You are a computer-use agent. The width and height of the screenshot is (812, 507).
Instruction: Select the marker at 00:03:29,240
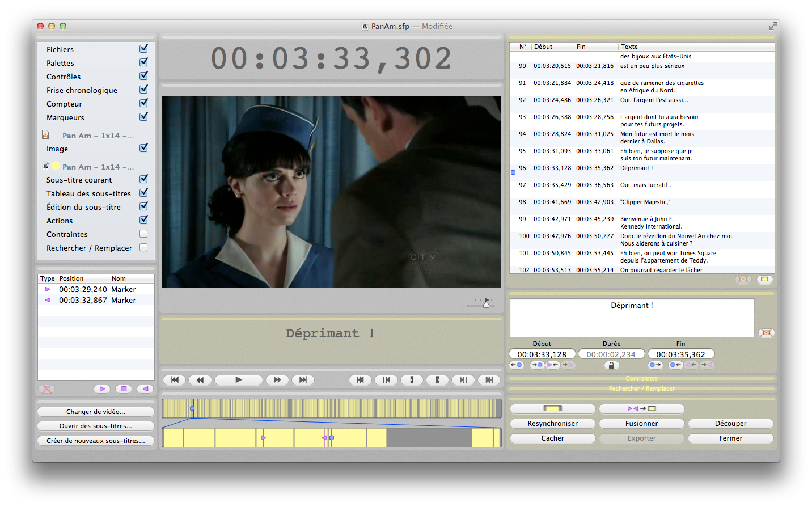pos(96,289)
